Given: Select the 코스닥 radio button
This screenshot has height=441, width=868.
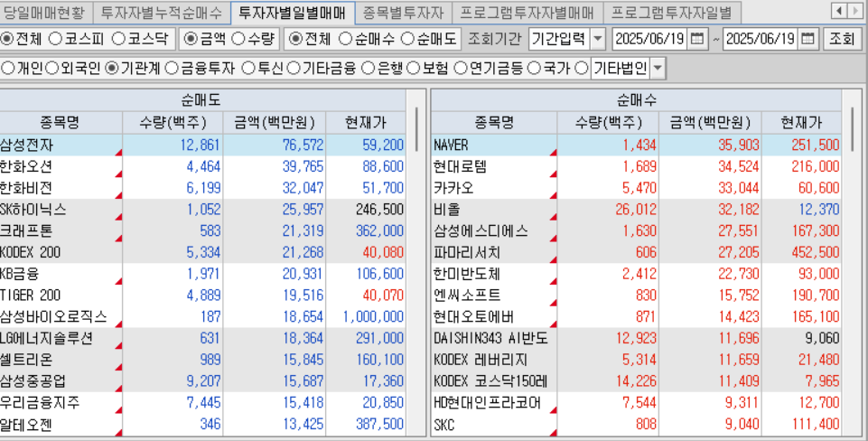Looking at the screenshot, I should [118, 39].
